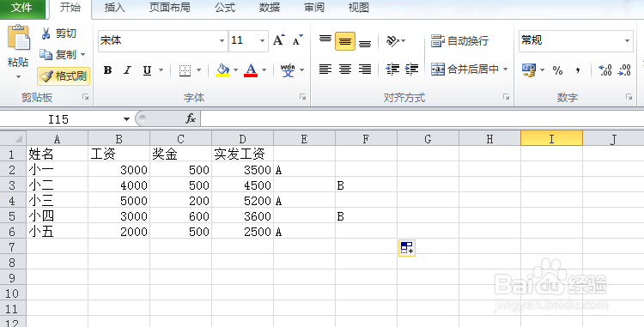Expand merge and center dropdown arrow
The image size is (644, 327).
[506, 70]
